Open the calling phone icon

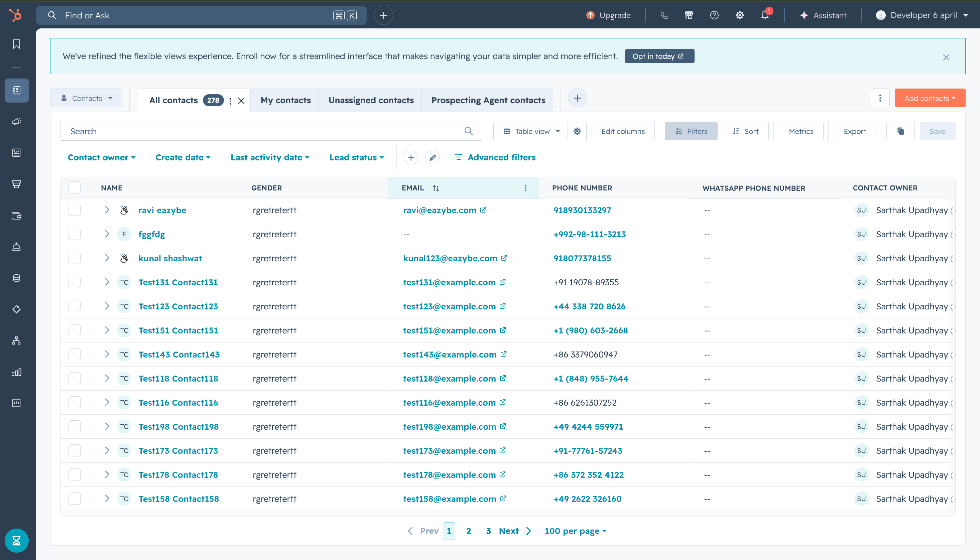664,15
